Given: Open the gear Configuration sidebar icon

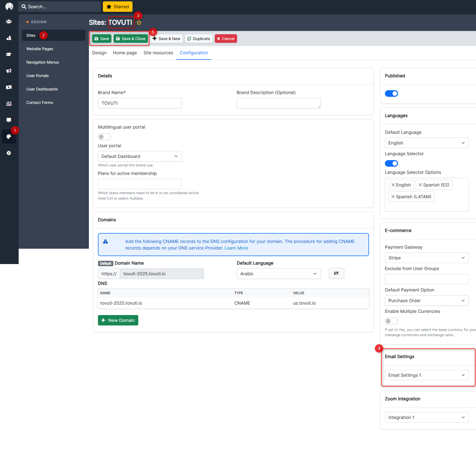Looking at the screenshot, I should click(9, 153).
